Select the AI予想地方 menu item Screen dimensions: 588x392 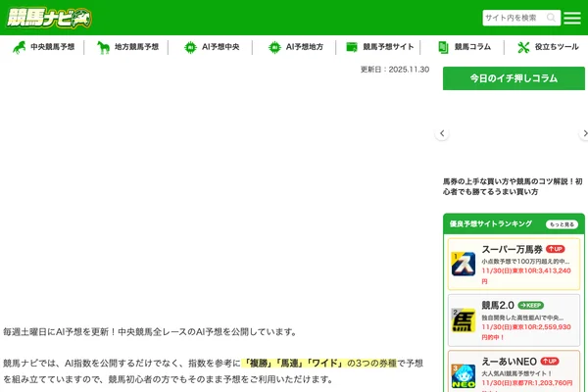pos(305,47)
